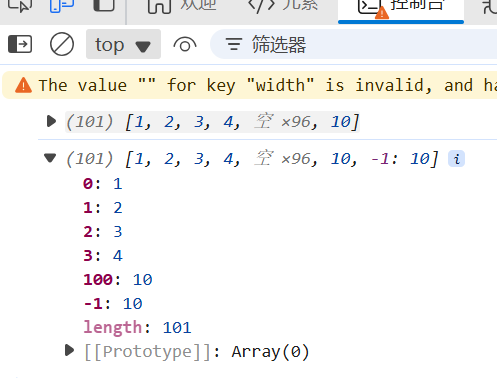Focus the filter (筛选器) input field
Viewport: 497px width, 378px height.
point(353,44)
